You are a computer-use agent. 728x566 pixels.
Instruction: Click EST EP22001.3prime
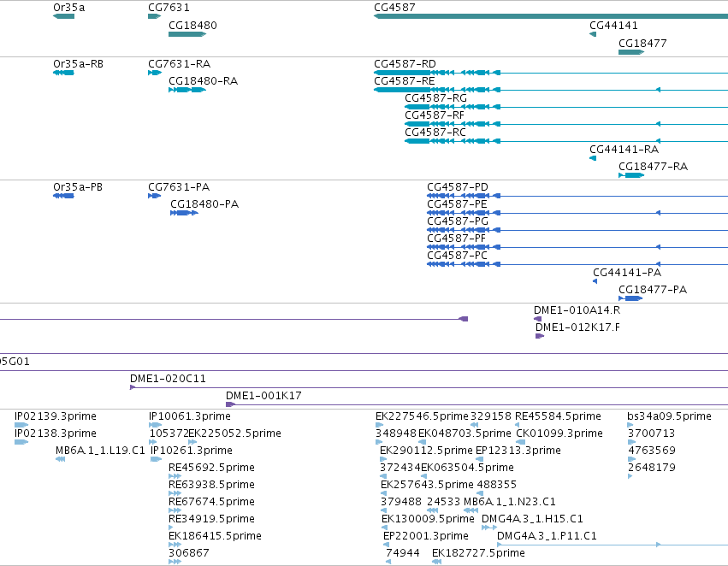click(387, 545)
